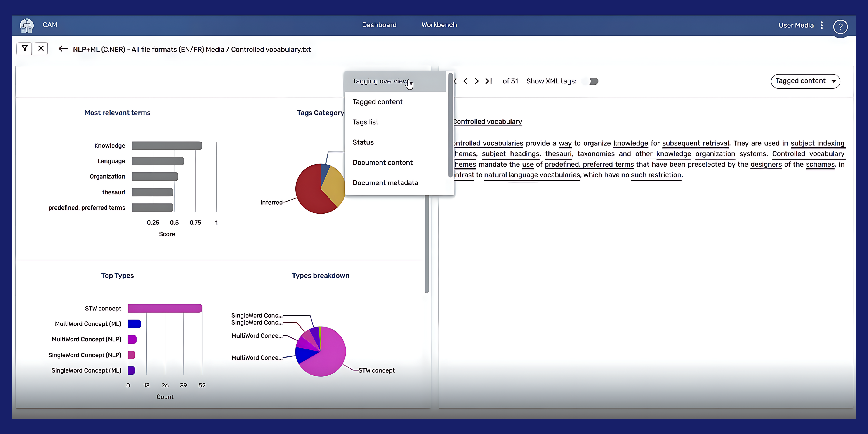
Task: Click the User Media label
Action: [x=796, y=25]
